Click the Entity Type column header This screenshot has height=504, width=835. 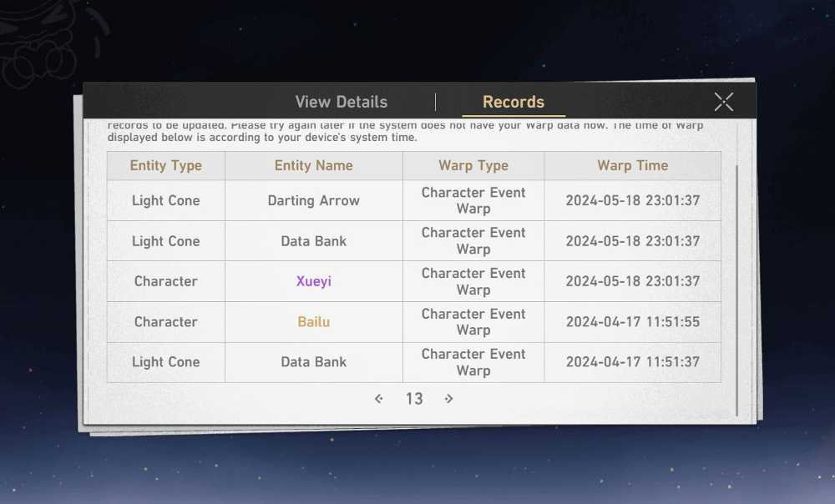pos(165,165)
